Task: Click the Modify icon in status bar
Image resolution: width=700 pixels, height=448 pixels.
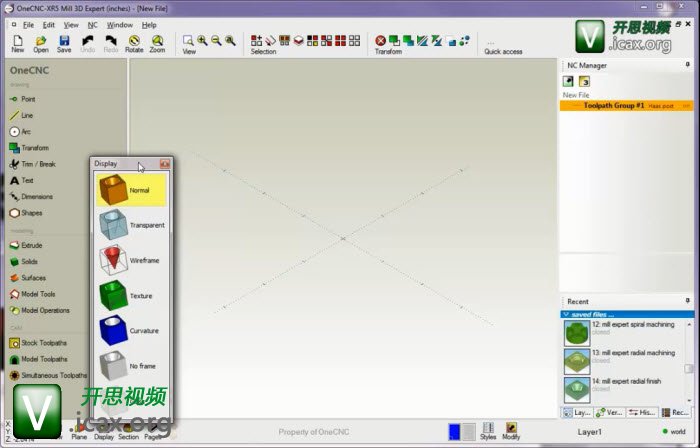Action: (511, 431)
